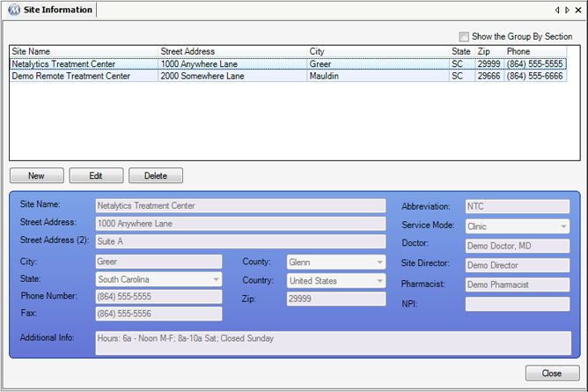Sort by State column header

[462, 51]
